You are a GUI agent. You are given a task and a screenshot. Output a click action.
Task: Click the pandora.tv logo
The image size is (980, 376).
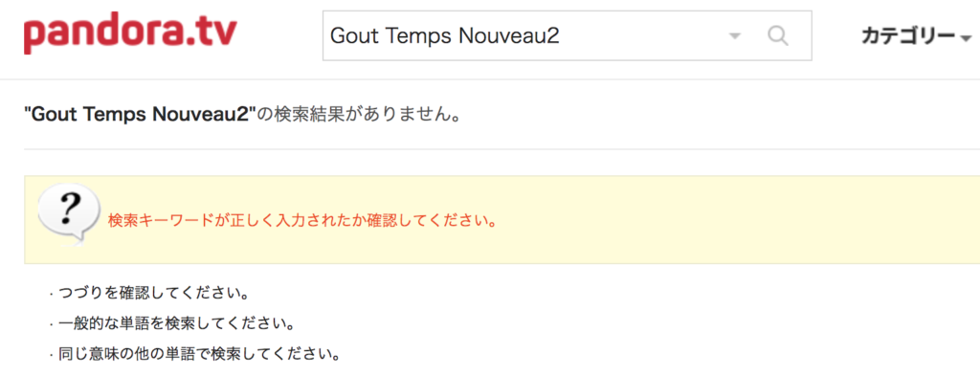130,35
